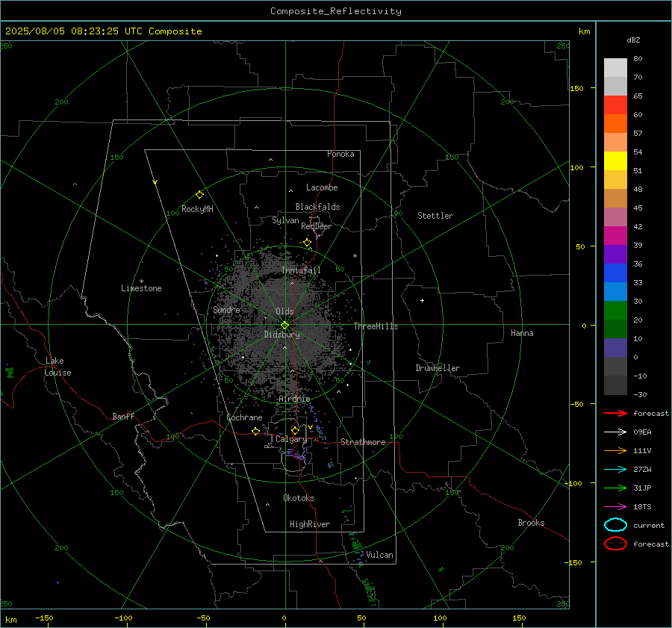Click the Limestone label
This screenshot has width=672, height=628.
(141, 288)
